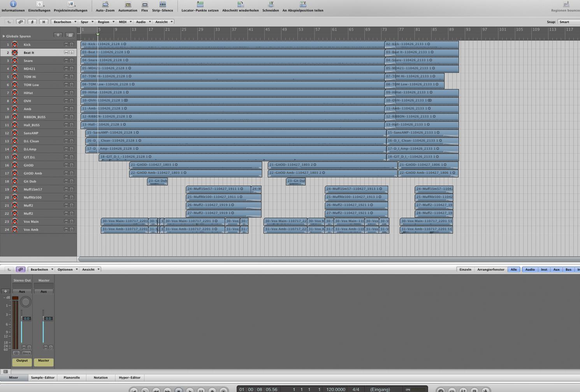The image size is (580, 392).
Task: Click An Abspielposition teilen icon
Action: (x=302, y=4)
